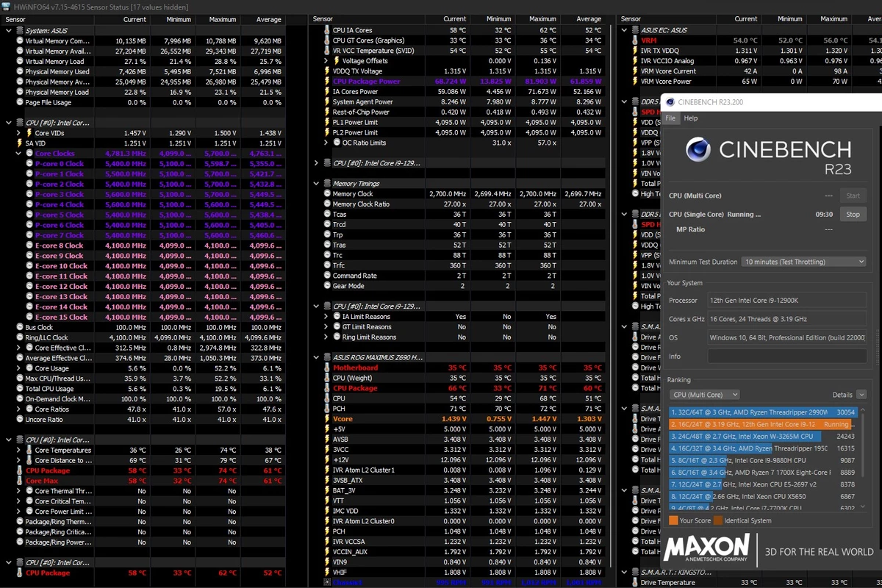This screenshot has width=882, height=588.
Task: Click the Cinebench title bar app icon
Action: 669,102
